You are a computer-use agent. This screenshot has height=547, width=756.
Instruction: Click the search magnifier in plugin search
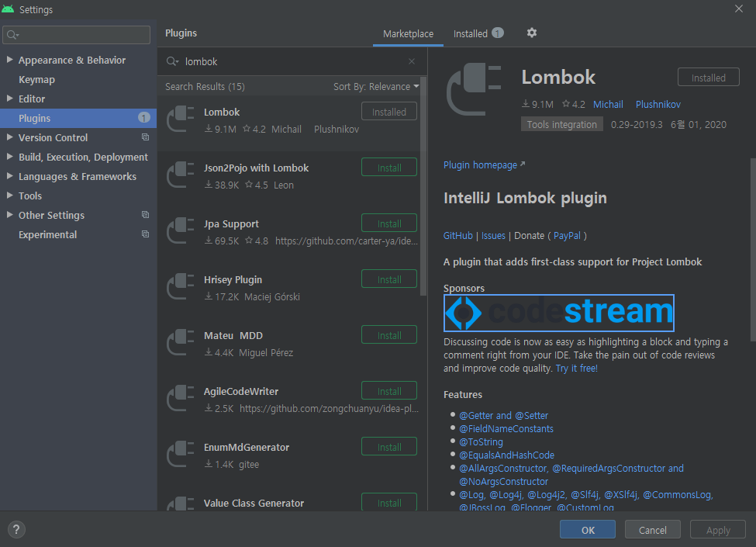coord(172,61)
